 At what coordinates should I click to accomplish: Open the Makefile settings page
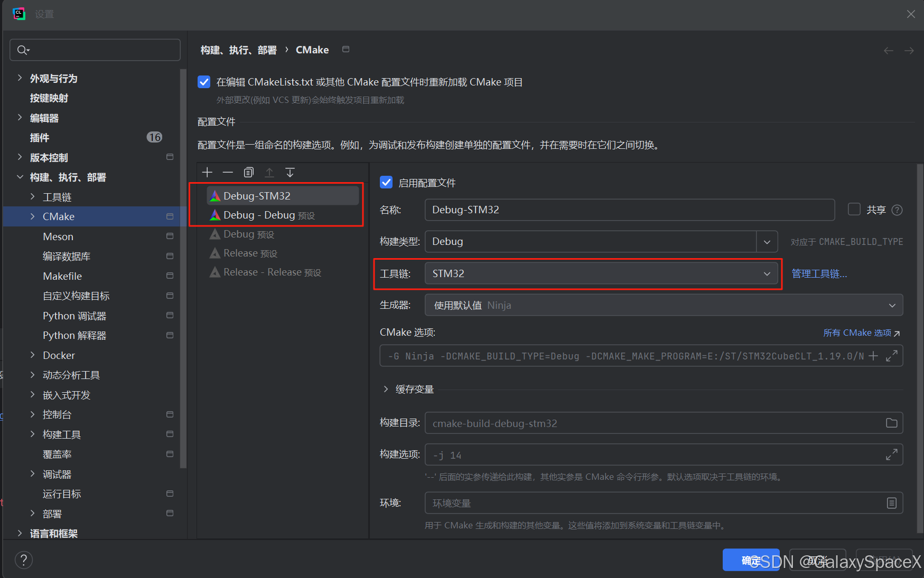(62, 276)
